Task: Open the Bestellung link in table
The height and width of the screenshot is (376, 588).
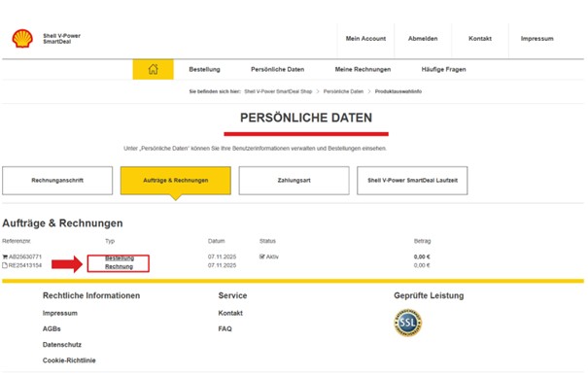Action: [x=120, y=258]
